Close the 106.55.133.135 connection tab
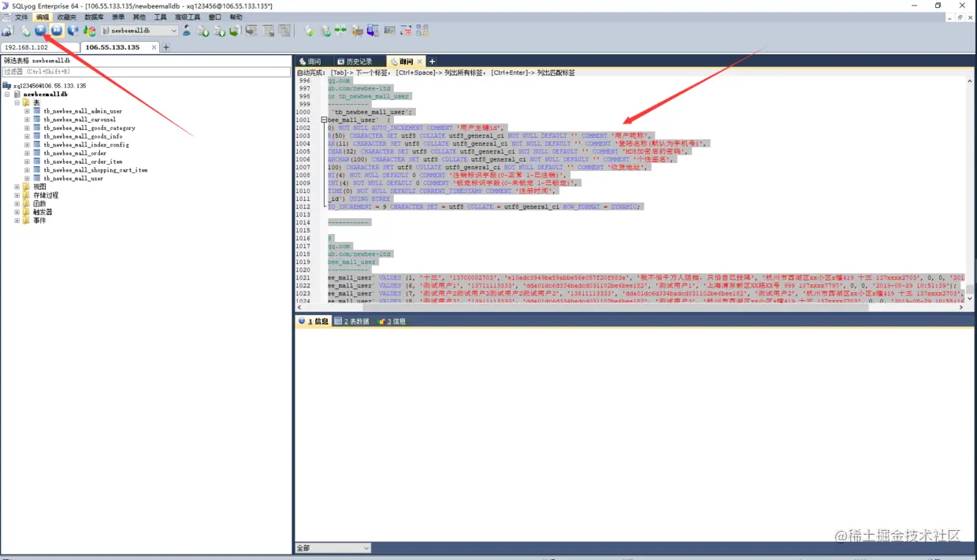Viewport: 977px width, 560px height. tap(154, 47)
